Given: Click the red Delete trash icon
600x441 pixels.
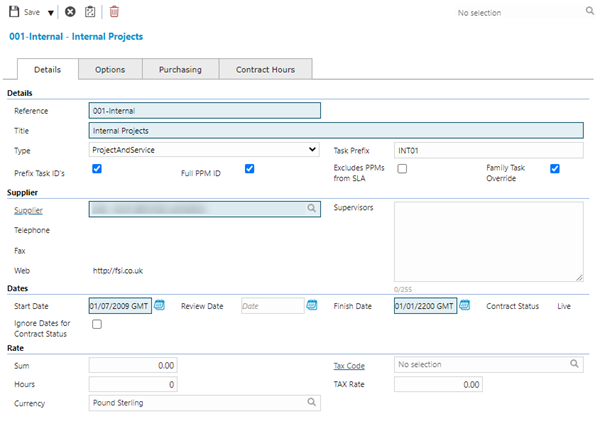Looking at the screenshot, I should click(x=114, y=12).
